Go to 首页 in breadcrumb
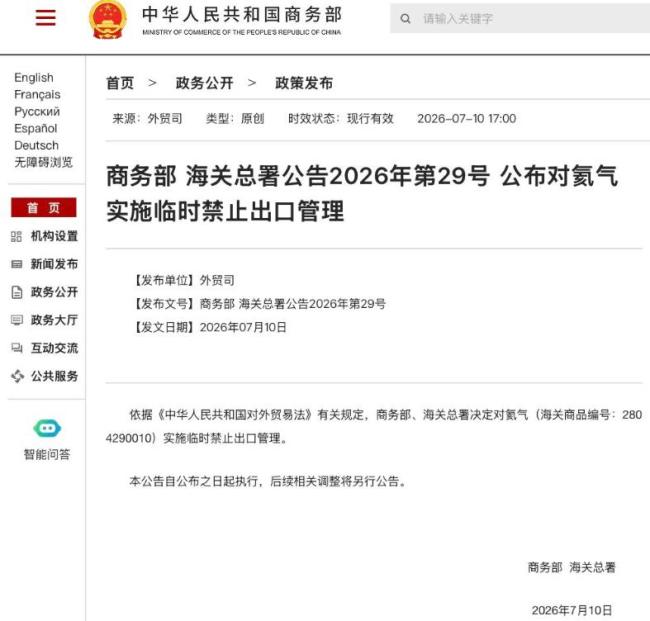Viewport: 650px width, 621px height. pos(120,83)
